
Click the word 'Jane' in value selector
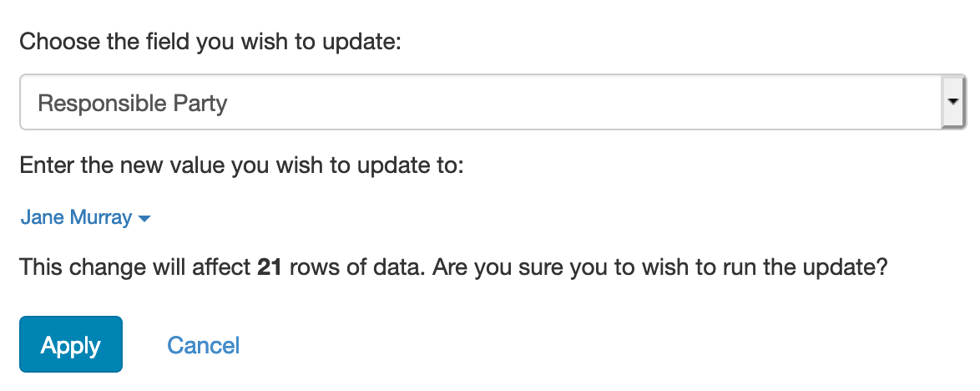40,218
